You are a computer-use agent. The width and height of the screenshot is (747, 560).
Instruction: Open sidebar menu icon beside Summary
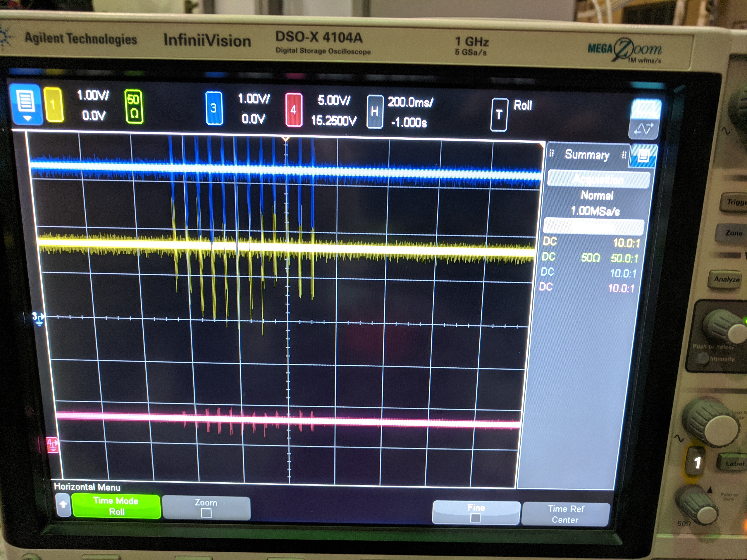[643, 156]
